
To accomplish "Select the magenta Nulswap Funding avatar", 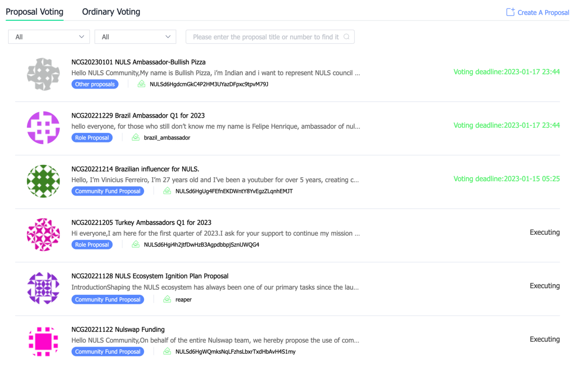I will coord(43,342).
